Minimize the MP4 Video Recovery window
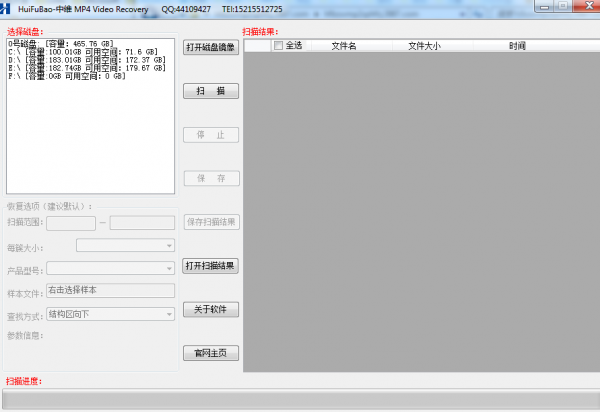The width and height of the screenshot is (600, 412). (x=544, y=6)
